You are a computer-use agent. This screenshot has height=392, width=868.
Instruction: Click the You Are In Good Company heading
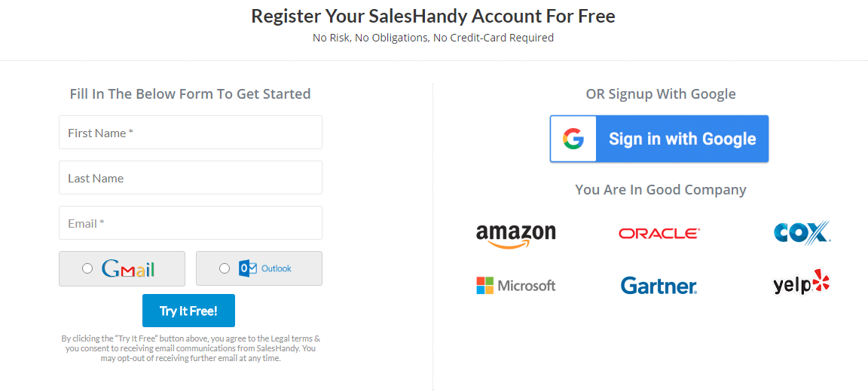pyautogui.click(x=661, y=189)
